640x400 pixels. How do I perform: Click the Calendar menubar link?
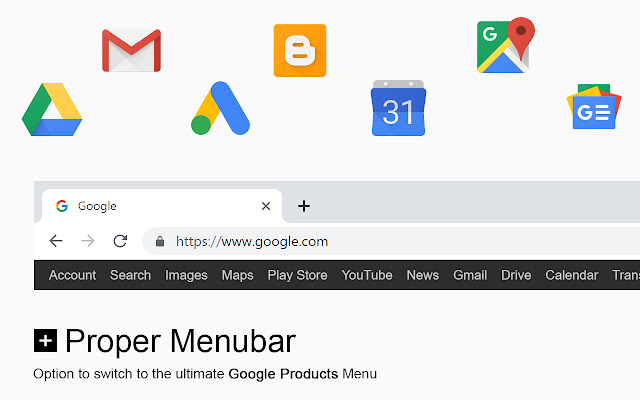[x=571, y=275]
